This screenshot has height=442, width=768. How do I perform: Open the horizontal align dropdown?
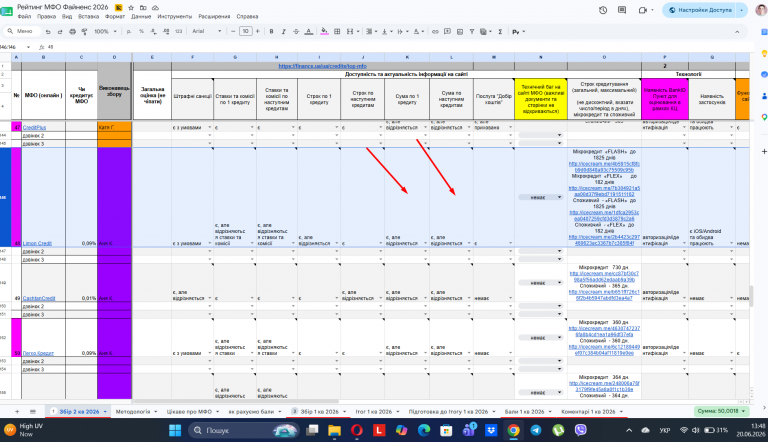371,31
